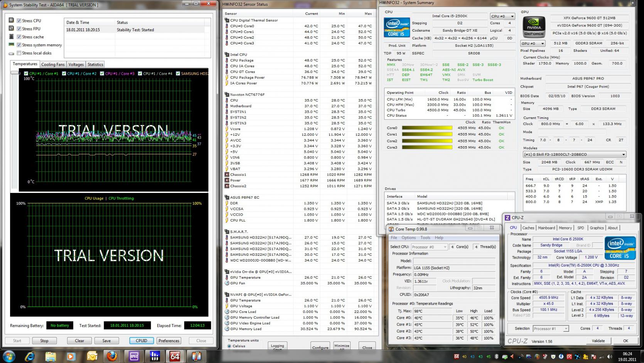Click the Internet Explorer taskbar icon

click(30, 356)
